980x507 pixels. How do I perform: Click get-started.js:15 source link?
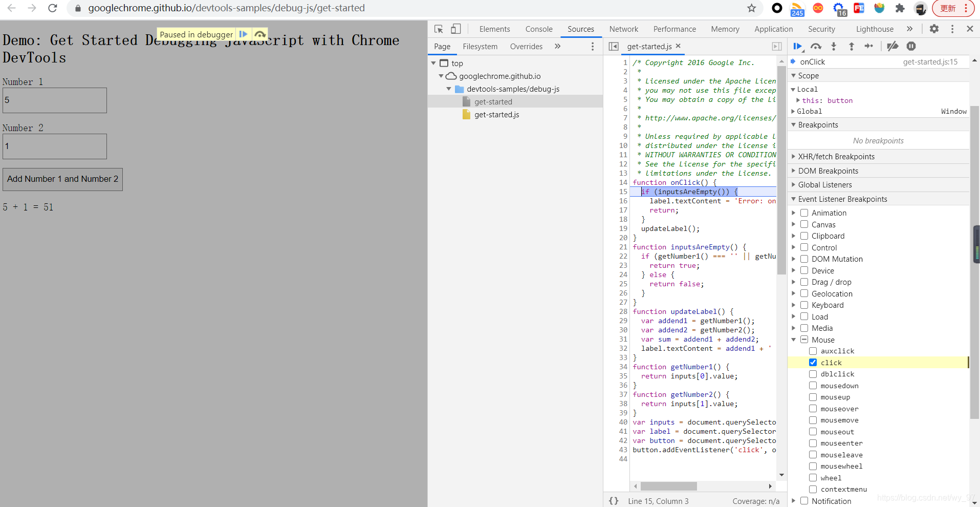[930, 61]
